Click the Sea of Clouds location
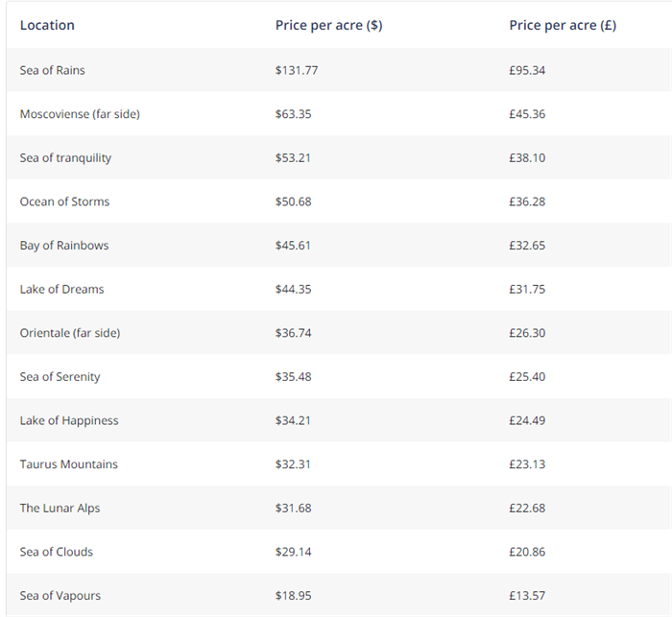 56,552
